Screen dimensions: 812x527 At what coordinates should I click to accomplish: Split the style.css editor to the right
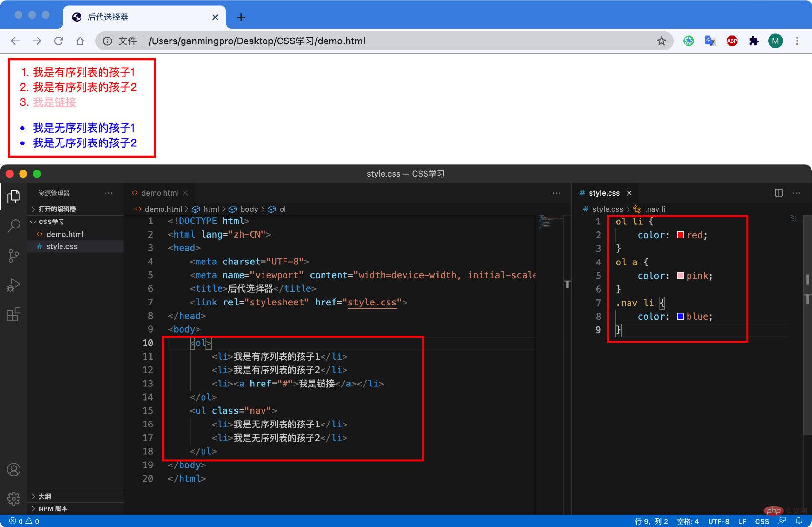(x=779, y=193)
